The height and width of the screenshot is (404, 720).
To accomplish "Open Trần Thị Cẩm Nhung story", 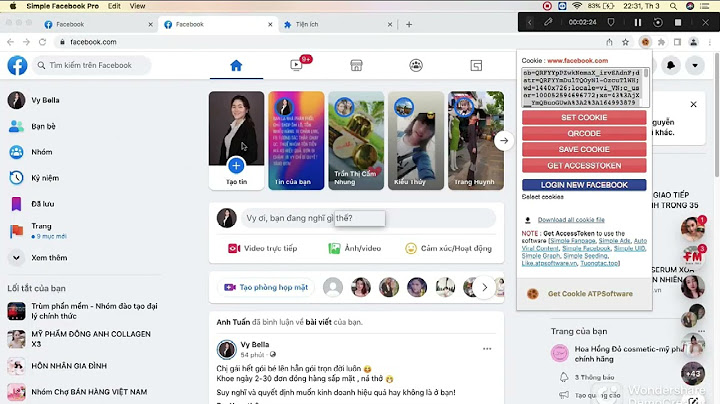I will click(x=356, y=140).
